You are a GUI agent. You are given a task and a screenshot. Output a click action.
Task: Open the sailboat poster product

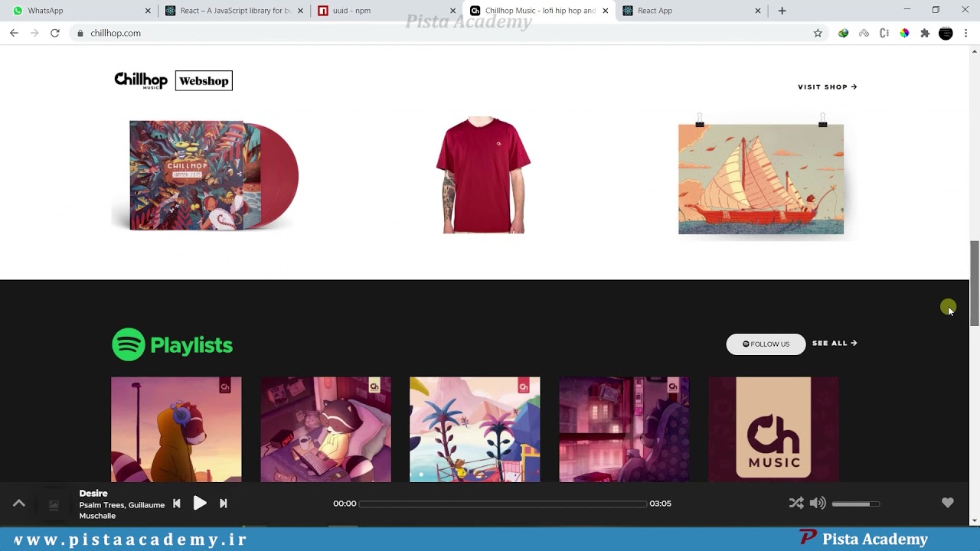[x=761, y=177]
